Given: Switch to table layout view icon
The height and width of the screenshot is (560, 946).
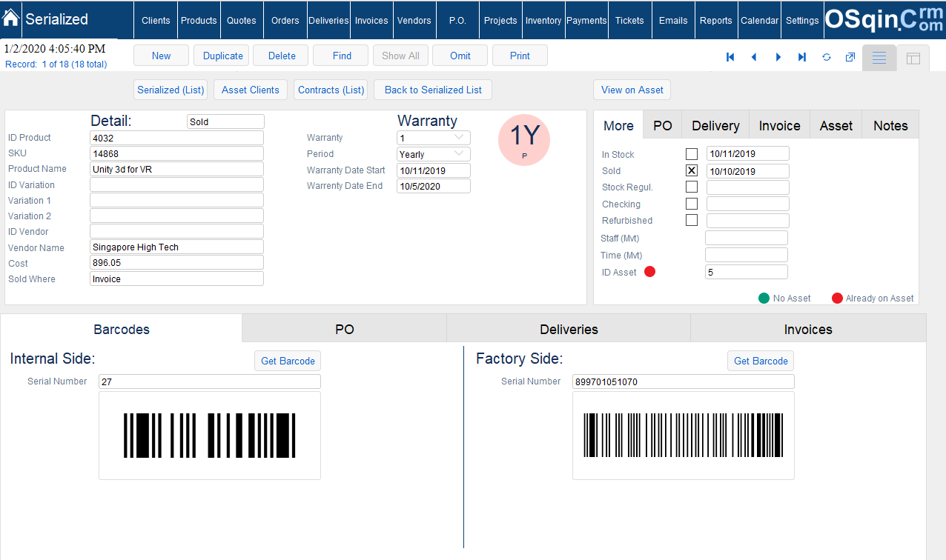Looking at the screenshot, I should point(913,58).
